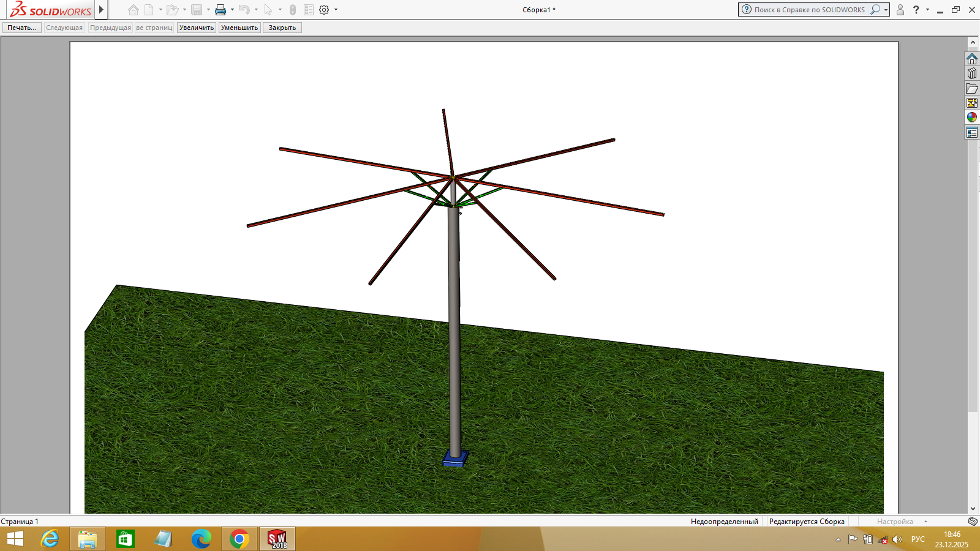Click the status bar tag icon
This screenshot has width=980, height=551.
973,522
